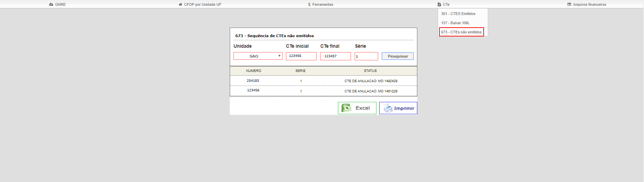Click the dollar icon beside Ferramentas
The width and height of the screenshot is (644, 182).
coord(309,4)
